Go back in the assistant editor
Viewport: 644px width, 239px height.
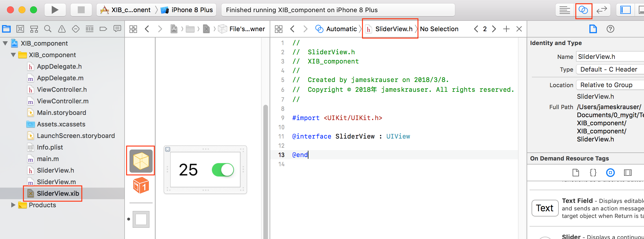[x=293, y=29]
